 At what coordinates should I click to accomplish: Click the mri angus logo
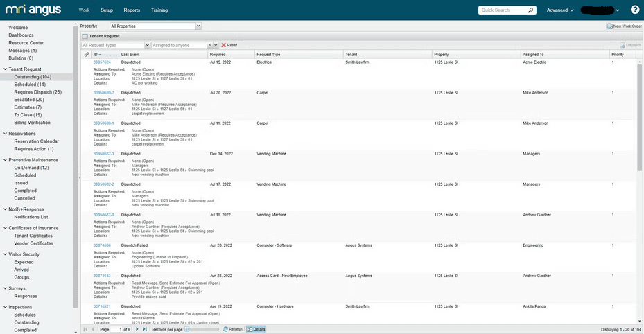(x=33, y=10)
